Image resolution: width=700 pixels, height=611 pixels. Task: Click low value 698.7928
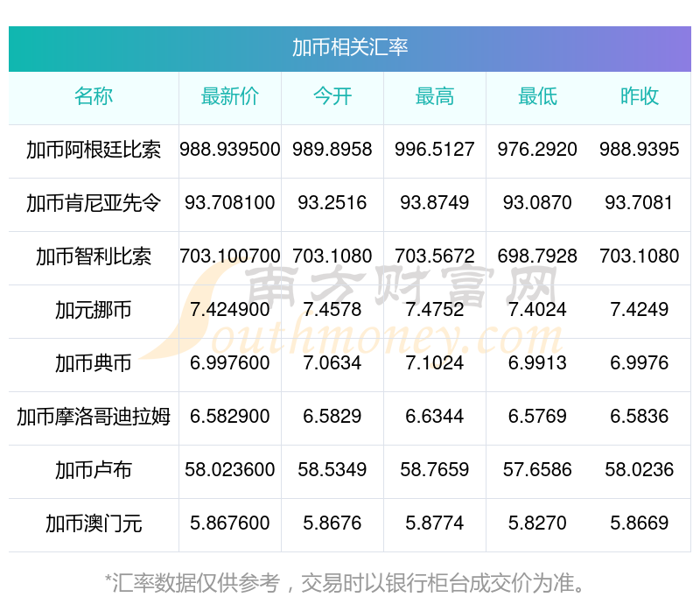[537, 256]
